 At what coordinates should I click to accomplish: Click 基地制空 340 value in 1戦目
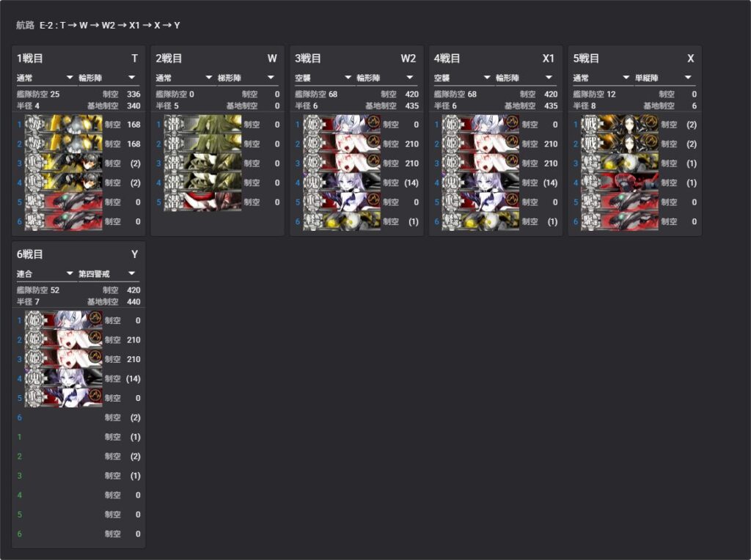point(133,106)
